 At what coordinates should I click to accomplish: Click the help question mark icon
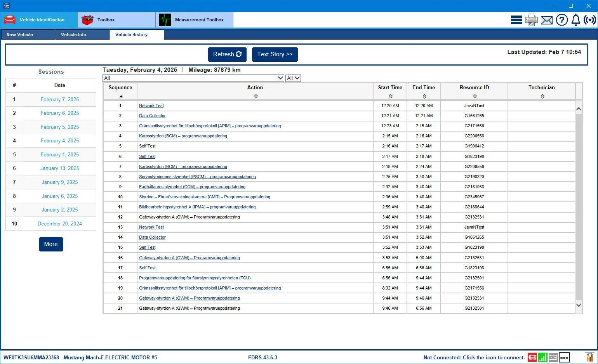tap(561, 20)
